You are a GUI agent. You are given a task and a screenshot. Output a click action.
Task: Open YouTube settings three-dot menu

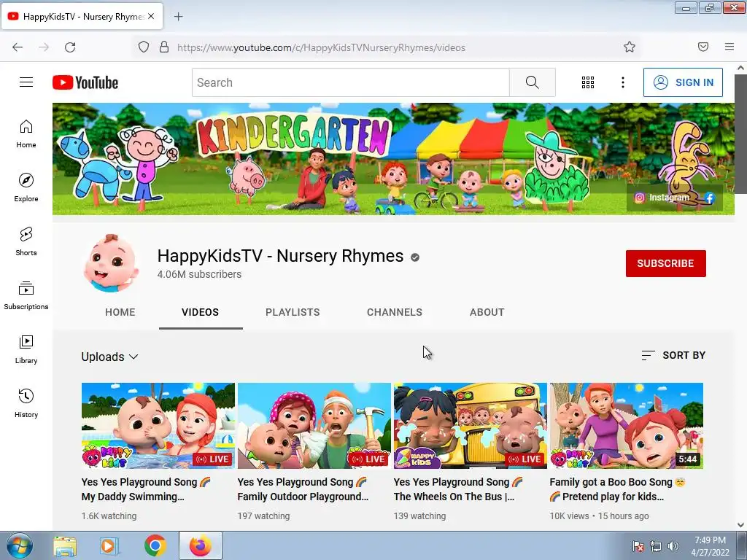tap(623, 82)
